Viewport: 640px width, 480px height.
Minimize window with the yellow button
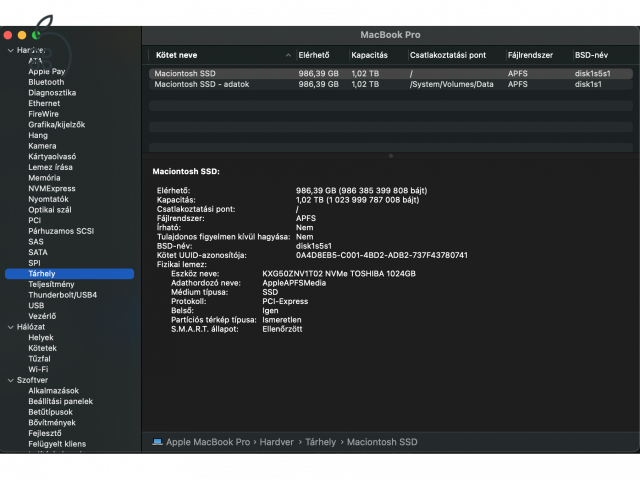click(x=22, y=35)
